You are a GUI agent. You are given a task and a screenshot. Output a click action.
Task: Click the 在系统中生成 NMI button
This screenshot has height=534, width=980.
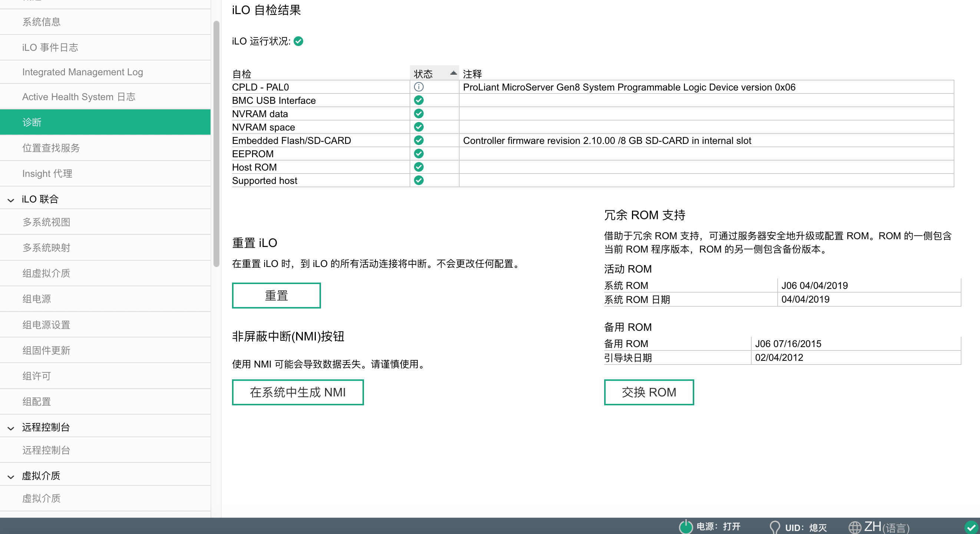tap(298, 392)
